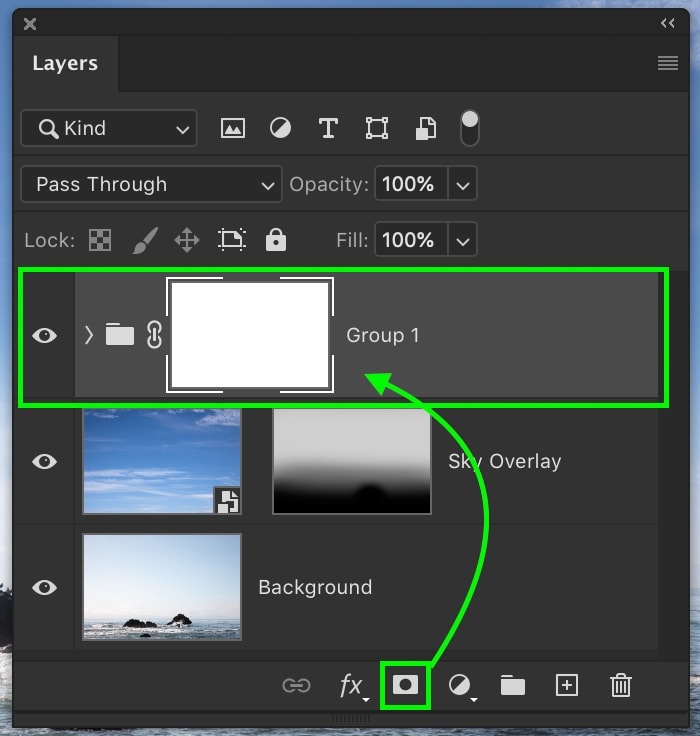Create a new layer with plus icon

[x=567, y=685]
